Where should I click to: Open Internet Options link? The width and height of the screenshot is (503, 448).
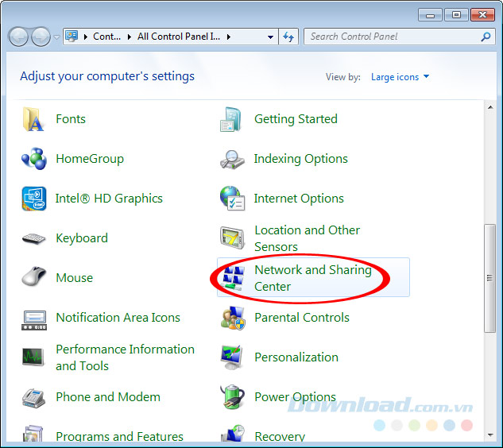click(299, 199)
